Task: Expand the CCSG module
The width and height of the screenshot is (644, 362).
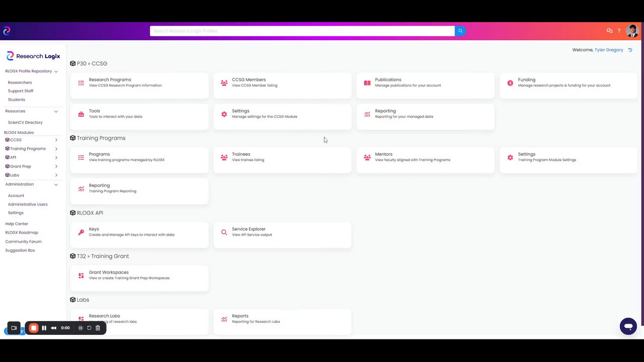Action: (56, 140)
